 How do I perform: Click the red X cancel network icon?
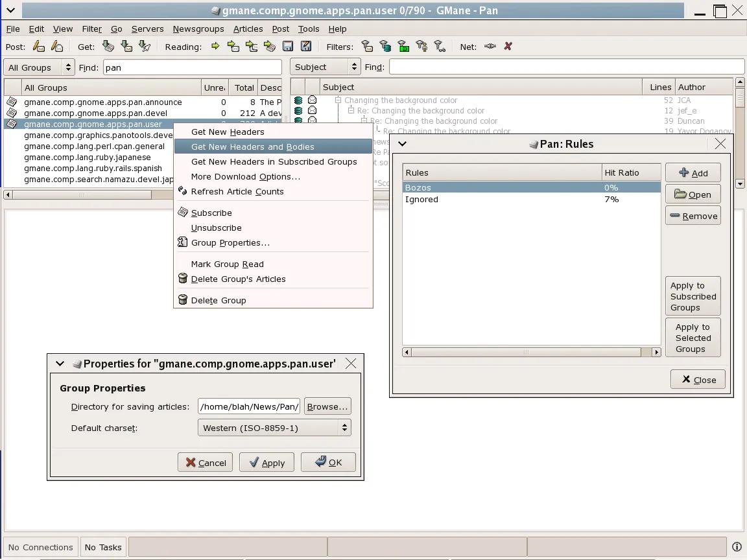(508, 47)
